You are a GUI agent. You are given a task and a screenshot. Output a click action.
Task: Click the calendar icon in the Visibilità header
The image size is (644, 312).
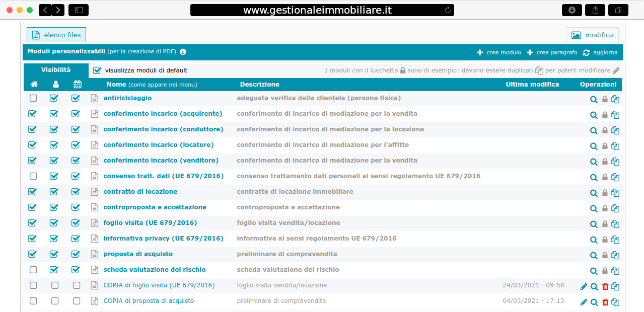tap(77, 85)
